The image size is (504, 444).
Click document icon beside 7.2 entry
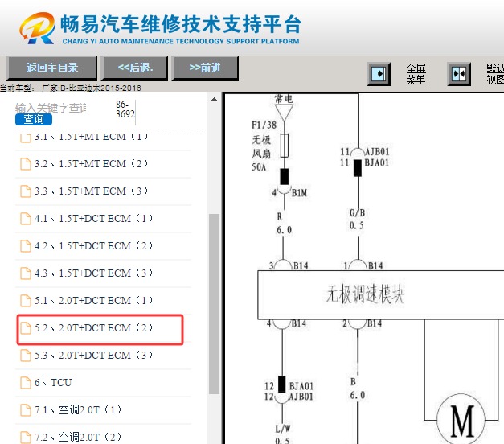pyautogui.click(x=26, y=437)
